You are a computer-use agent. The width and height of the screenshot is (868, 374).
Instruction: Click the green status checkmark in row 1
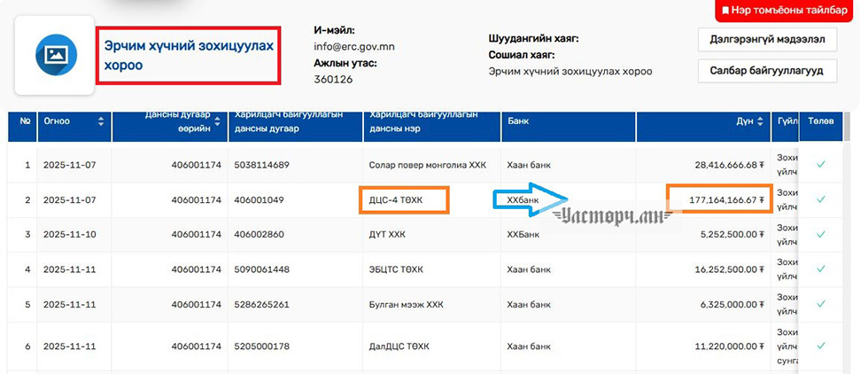(x=820, y=165)
